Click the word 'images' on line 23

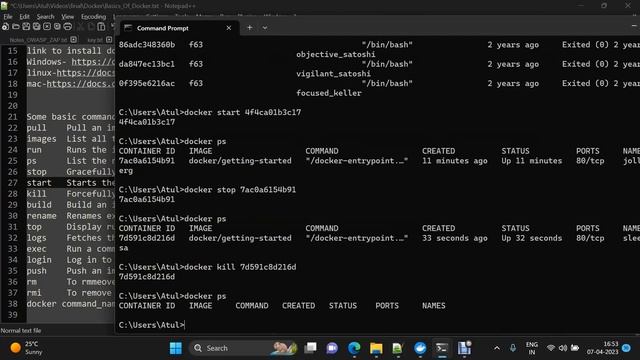click(x=41, y=139)
